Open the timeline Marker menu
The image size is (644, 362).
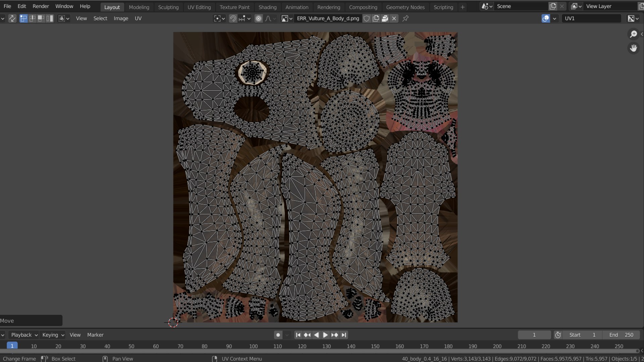(x=95, y=335)
